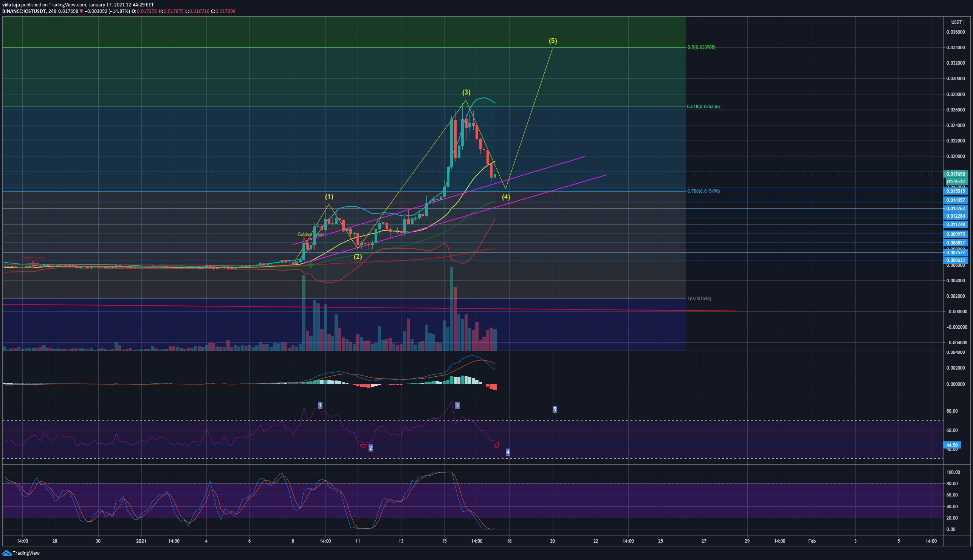The width and height of the screenshot is (973, 560).
Task: Click the Feb month label on time axis
Action: (x=812, y=541)
